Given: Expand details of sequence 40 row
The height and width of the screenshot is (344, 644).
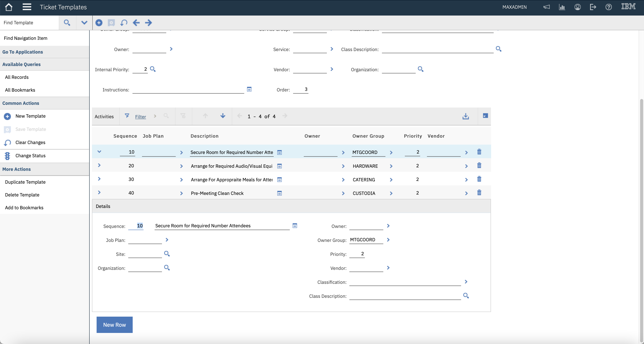Looking at the screenshot, I should (x=99, y=193).
